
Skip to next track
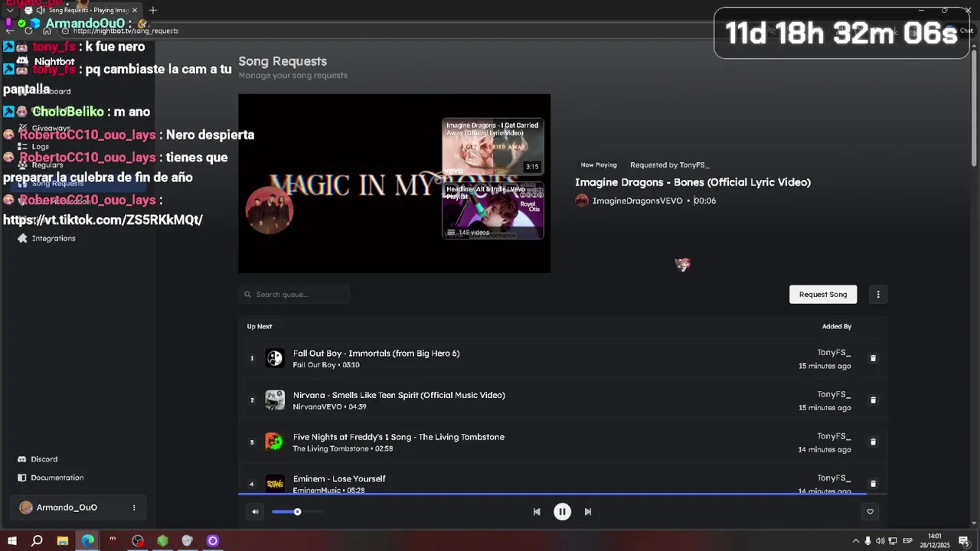[x=588, y=512]
